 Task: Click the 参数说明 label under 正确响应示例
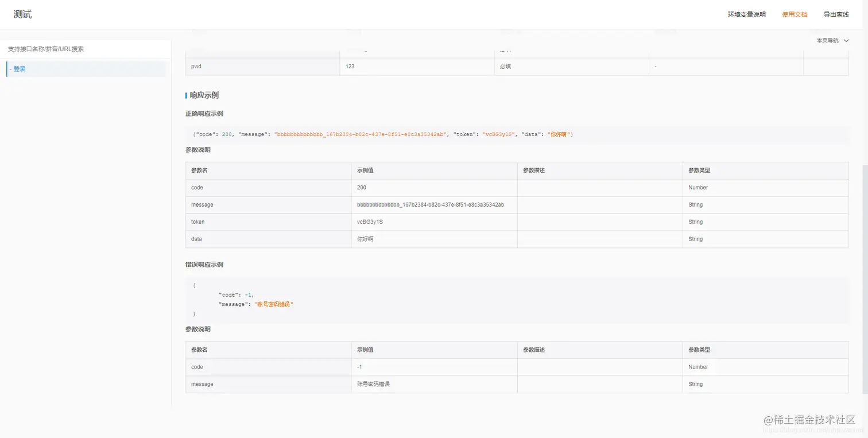pyautogui.click(x=198, y=150)
